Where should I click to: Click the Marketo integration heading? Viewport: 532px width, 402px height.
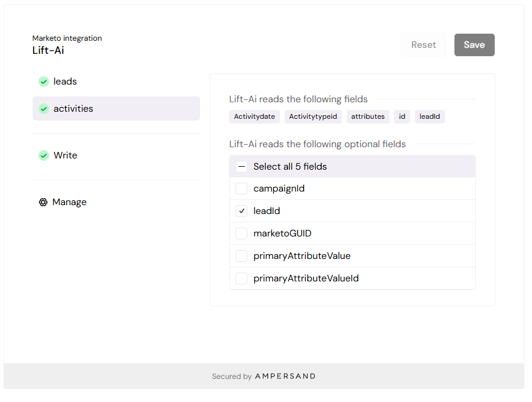[x=67, y=38]
